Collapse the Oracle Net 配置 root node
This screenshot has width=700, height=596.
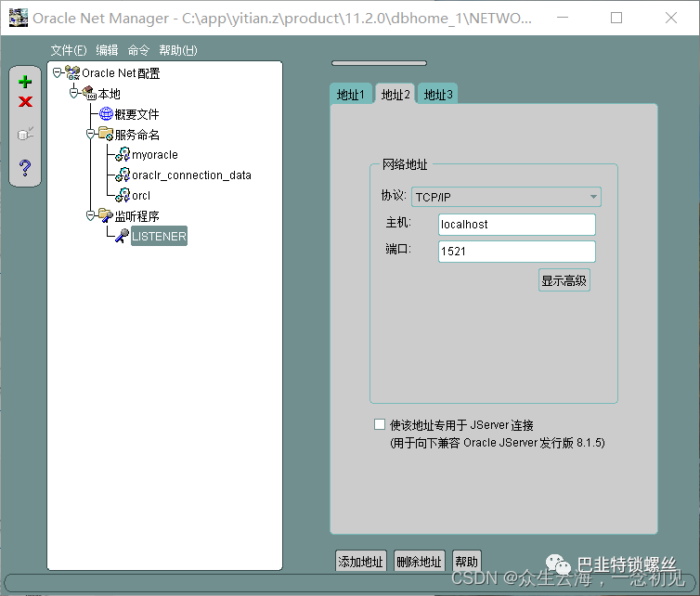pos(58,72)
